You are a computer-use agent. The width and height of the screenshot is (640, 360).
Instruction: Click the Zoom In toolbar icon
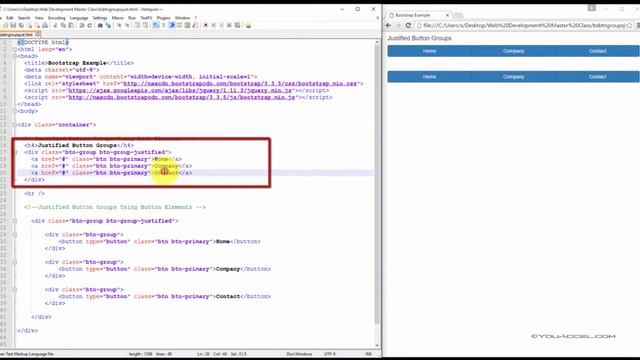click(119, 25)
